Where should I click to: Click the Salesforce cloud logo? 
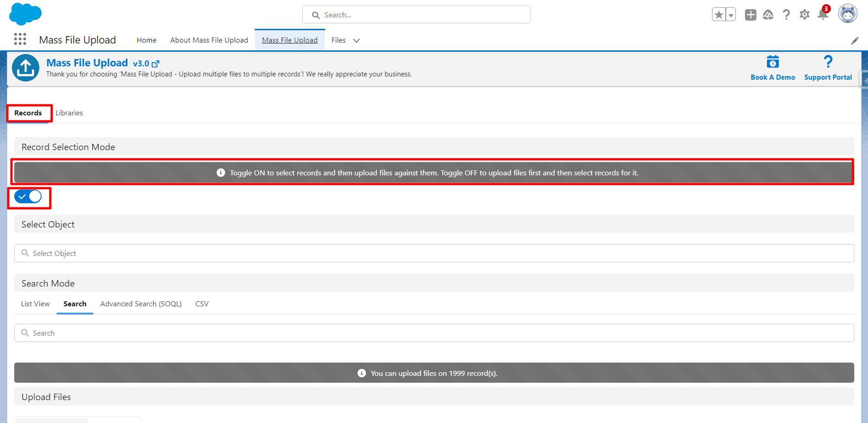[25, 14]
